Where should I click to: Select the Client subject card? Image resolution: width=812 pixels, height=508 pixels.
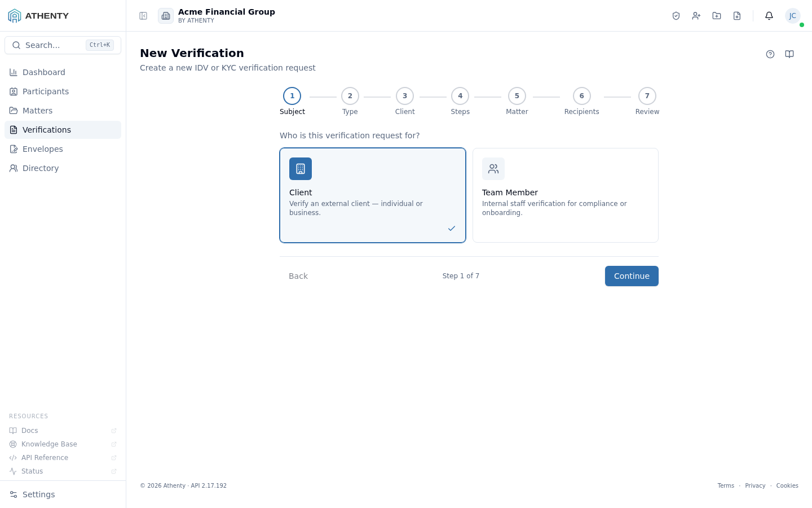coord(373,195)
